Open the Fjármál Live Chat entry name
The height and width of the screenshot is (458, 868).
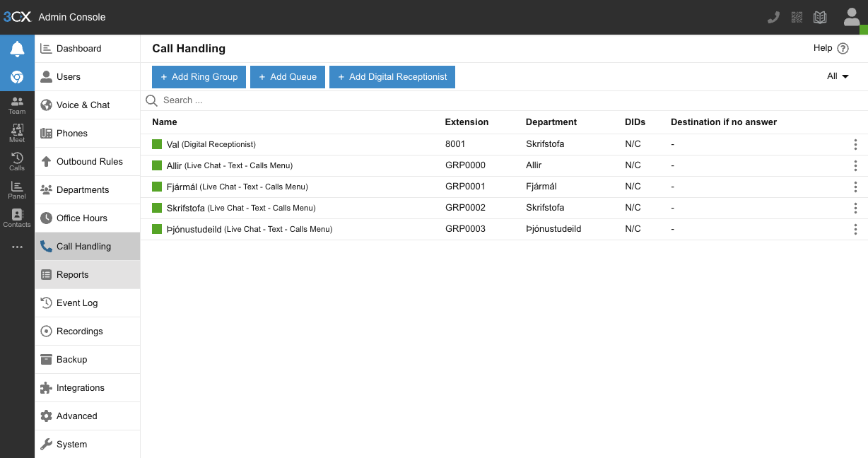(237, 187)
